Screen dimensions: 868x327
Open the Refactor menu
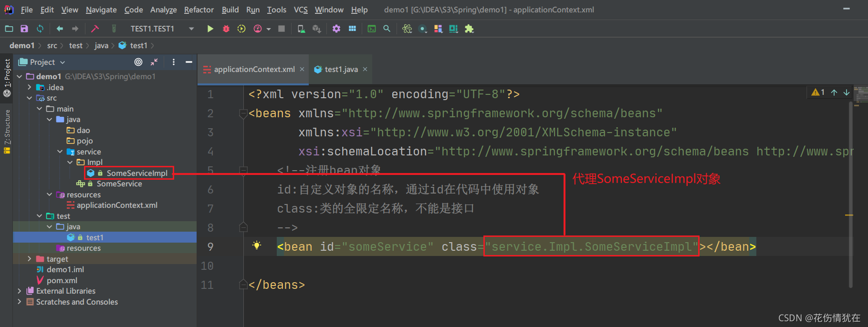pyautogui.click(x=199, y=10)
